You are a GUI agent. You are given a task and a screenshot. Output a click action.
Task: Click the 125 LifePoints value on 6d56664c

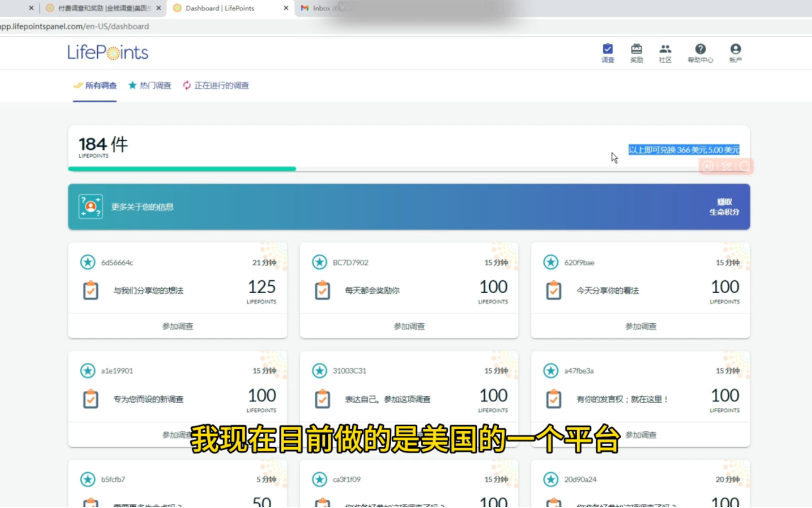[262, 287]
